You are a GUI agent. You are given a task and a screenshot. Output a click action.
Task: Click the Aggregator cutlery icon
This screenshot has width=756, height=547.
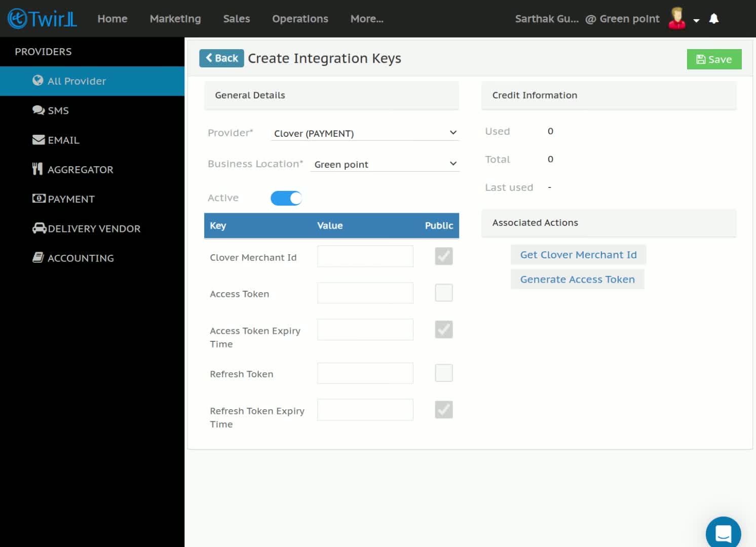[37, 169]
